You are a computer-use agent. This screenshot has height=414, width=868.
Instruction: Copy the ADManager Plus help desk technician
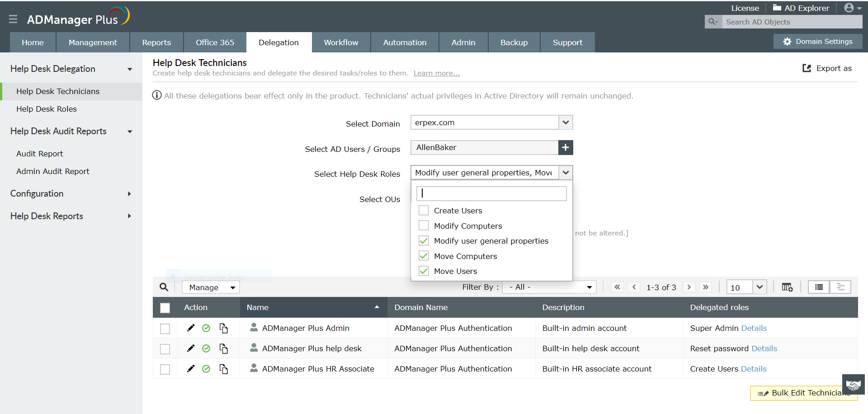point(223,348)
